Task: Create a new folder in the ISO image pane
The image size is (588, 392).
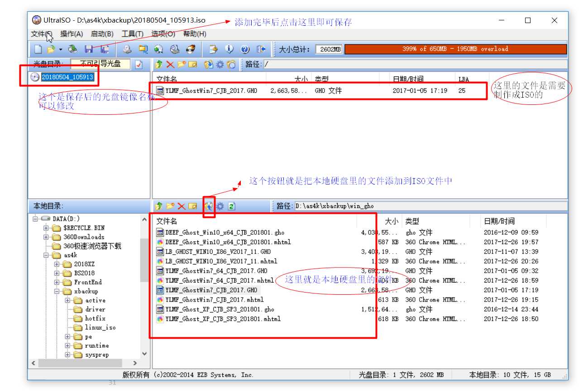Action: tap(182, 65)
